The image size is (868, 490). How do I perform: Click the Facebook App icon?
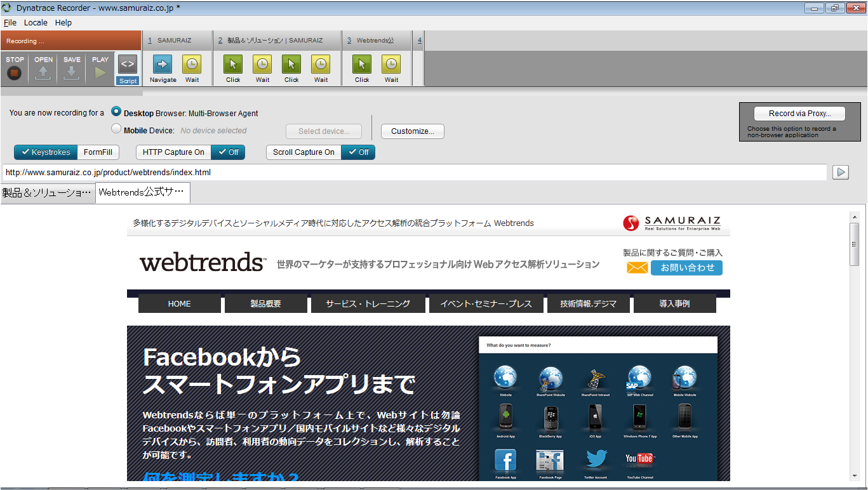[505, 460]
